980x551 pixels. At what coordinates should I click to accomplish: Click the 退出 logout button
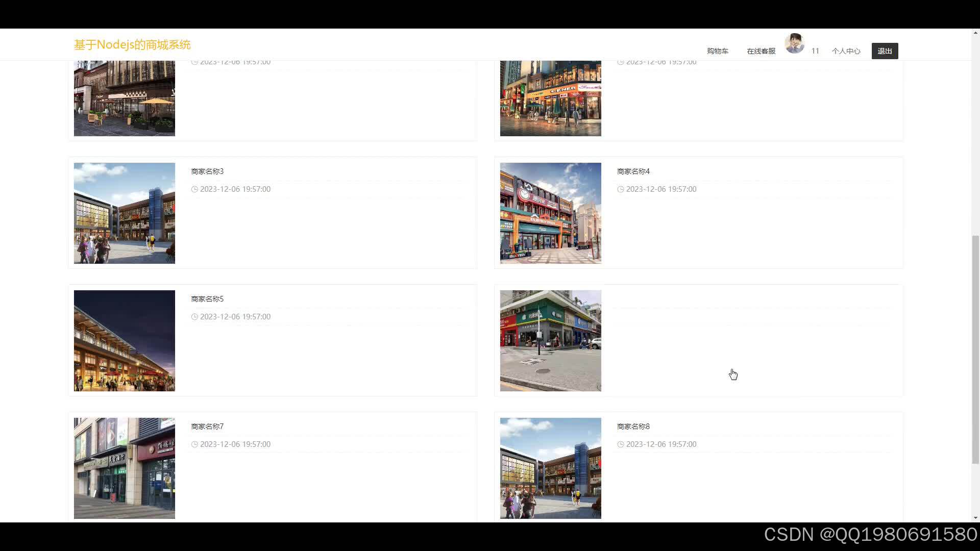(884, 51)
